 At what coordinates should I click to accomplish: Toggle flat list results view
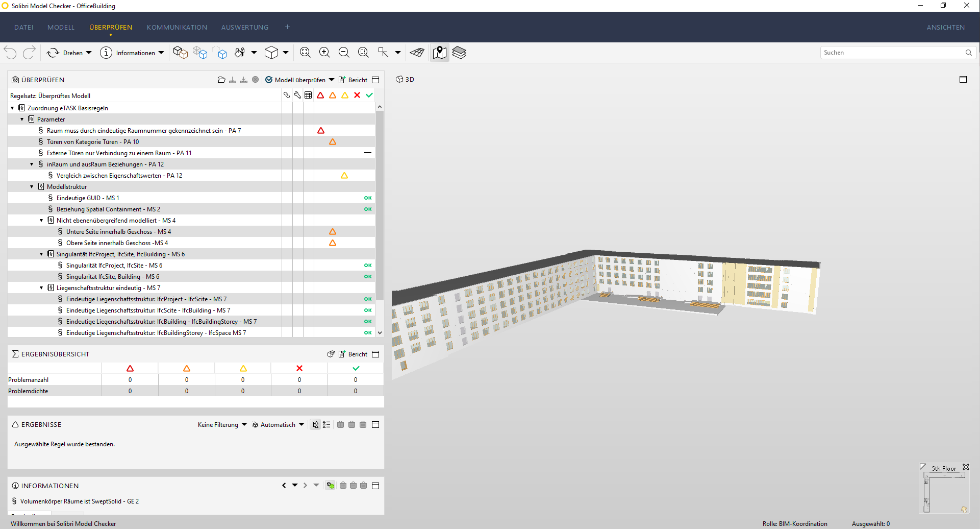(x=326, y=424)
